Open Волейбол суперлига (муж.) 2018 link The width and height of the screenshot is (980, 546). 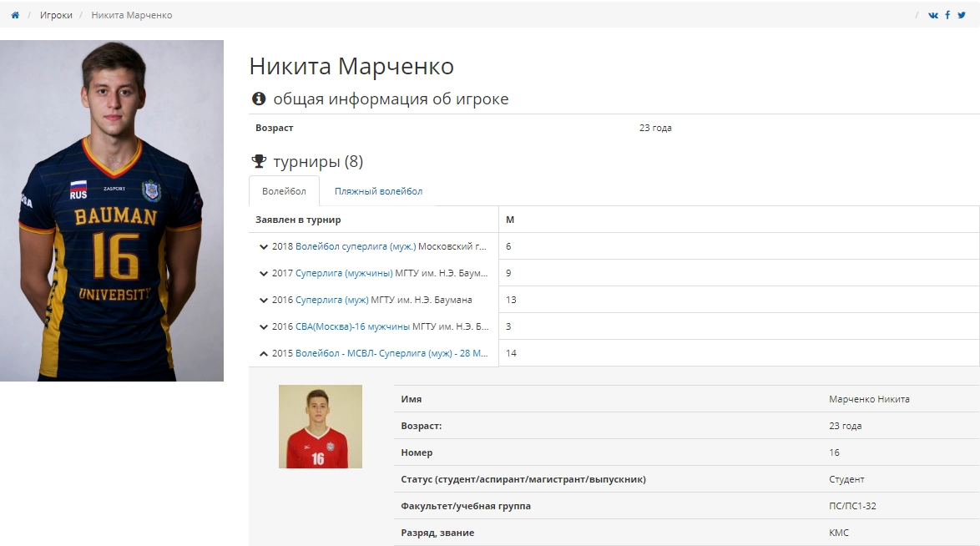[356, 246]
